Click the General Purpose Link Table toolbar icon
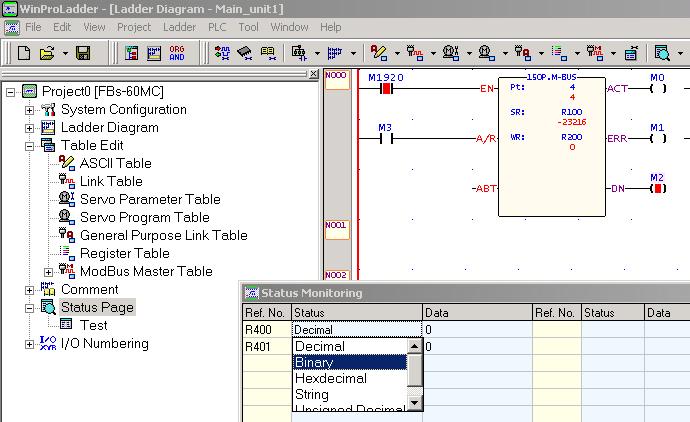Screen dimensions: 690x422 (x=523, y=53)
